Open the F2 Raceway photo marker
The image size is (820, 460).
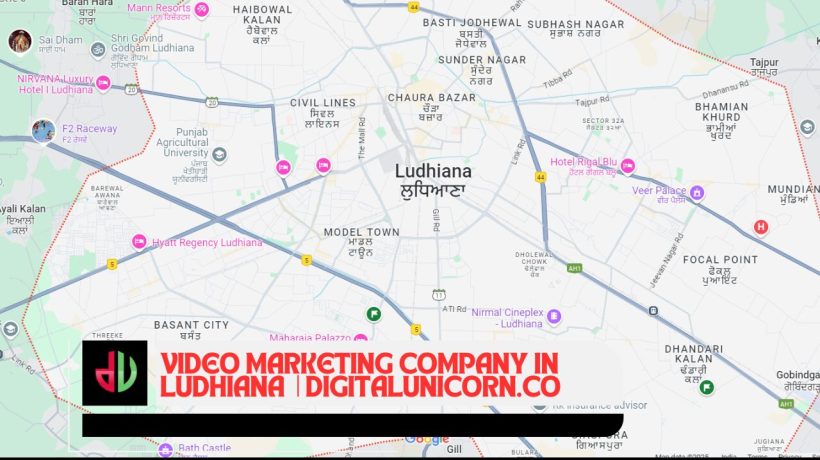[43, 131]
